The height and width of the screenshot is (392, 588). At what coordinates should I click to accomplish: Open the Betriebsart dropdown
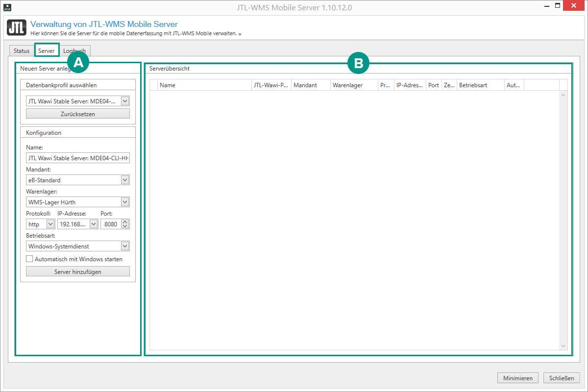(x=124, y=246)
